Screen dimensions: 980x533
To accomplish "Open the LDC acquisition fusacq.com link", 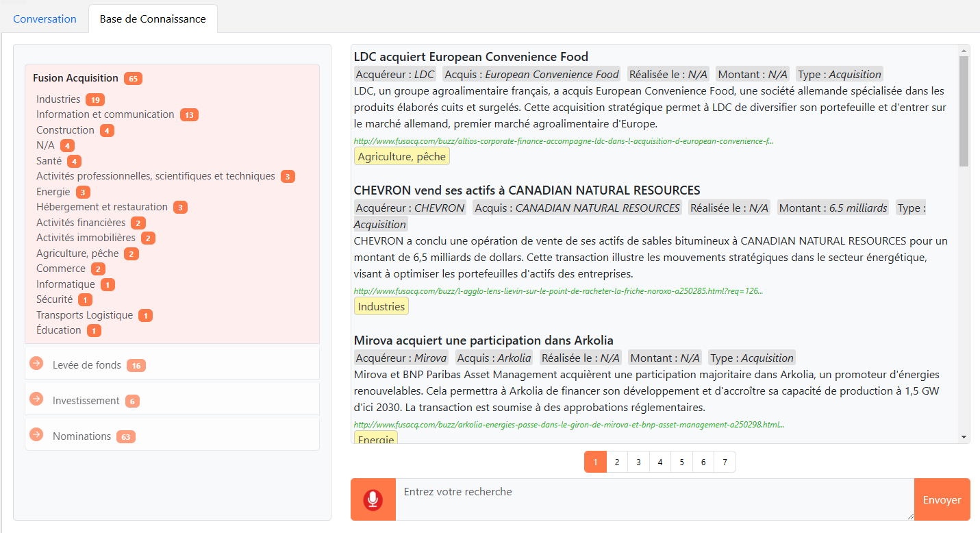I will pyautogui.click(x=563, y=141).
